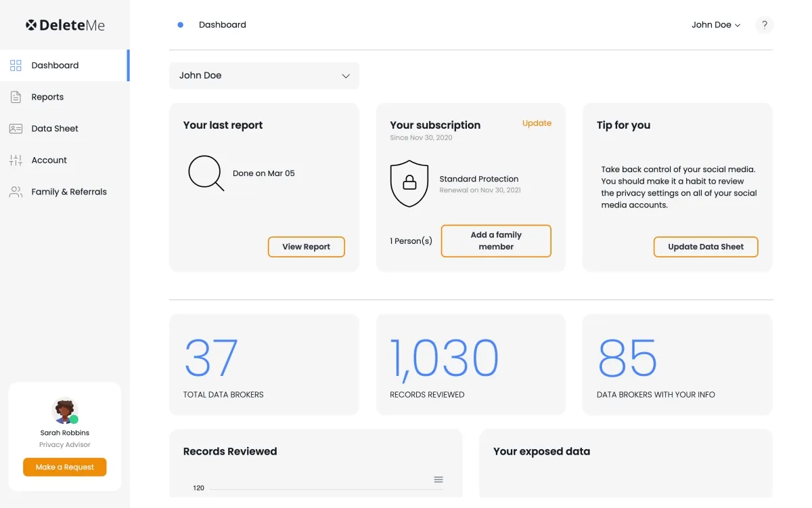
Task: Click Add a family member button
Action: click(x=496, y=241)
